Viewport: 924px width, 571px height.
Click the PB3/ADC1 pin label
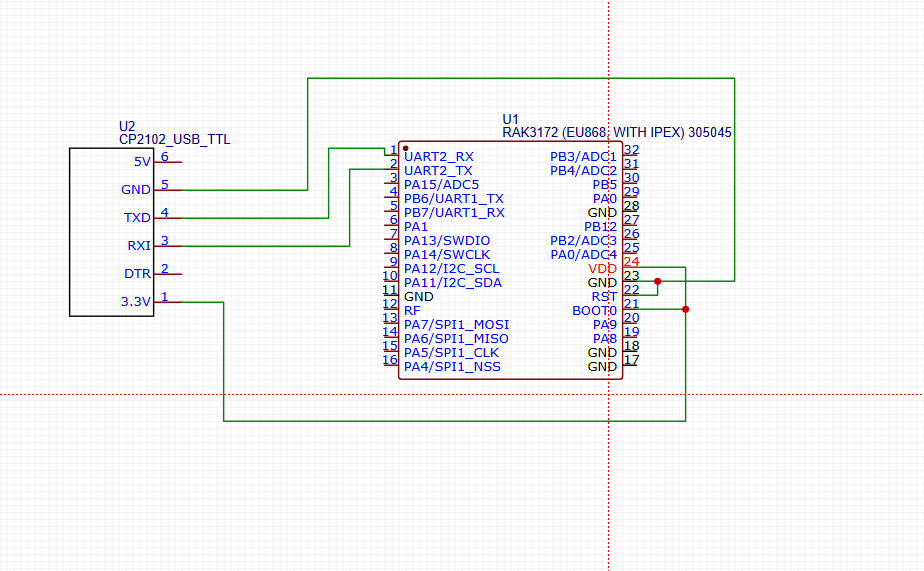(583, 157)
